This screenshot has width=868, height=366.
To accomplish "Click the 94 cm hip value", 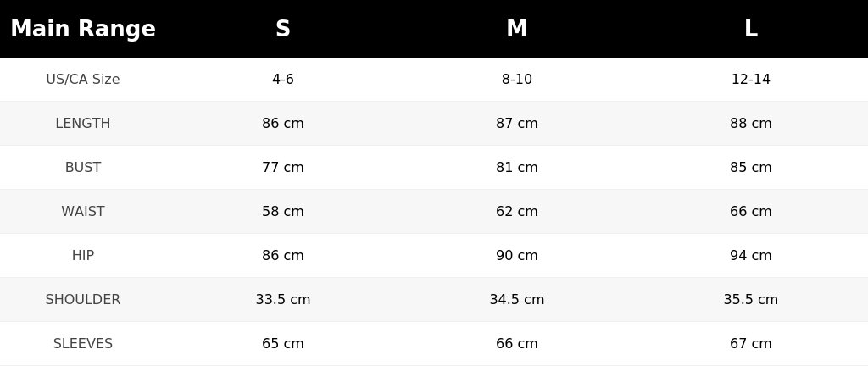I will click(x=751, y=255).
